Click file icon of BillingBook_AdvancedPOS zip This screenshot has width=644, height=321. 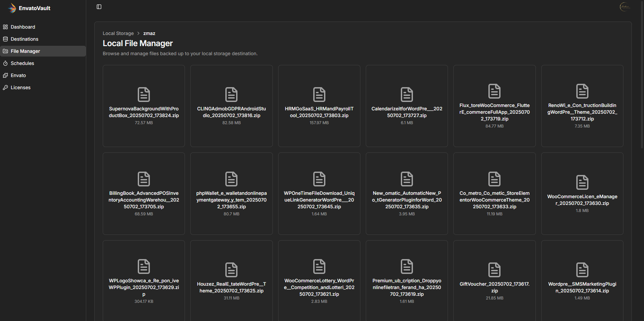pyautogui.click(x=144, y=179)
